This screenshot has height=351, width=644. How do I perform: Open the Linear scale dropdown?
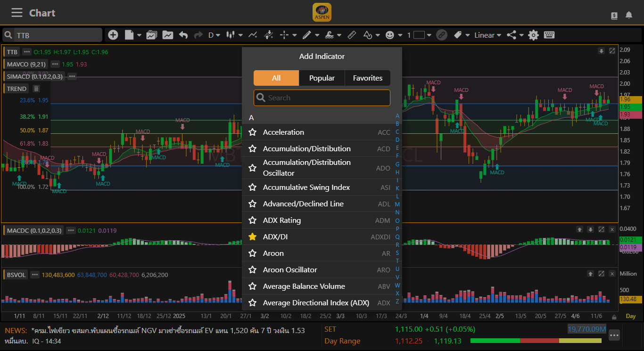(x=487, y=35)
